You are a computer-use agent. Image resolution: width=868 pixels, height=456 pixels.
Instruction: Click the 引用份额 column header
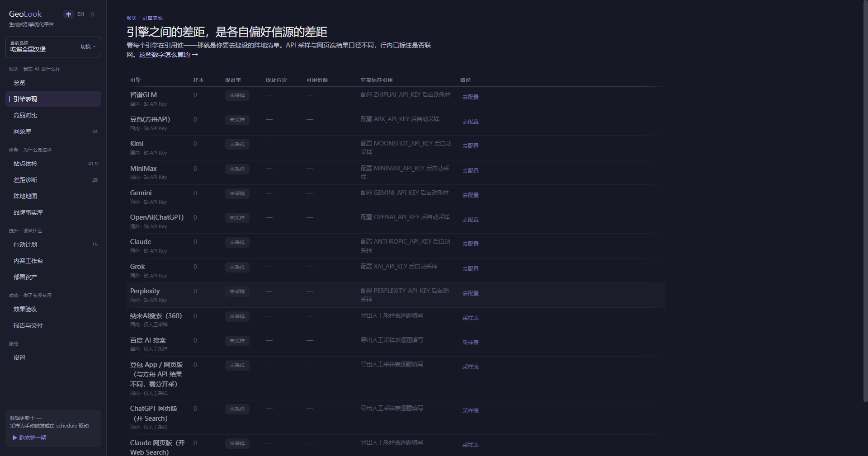point(317,80)
